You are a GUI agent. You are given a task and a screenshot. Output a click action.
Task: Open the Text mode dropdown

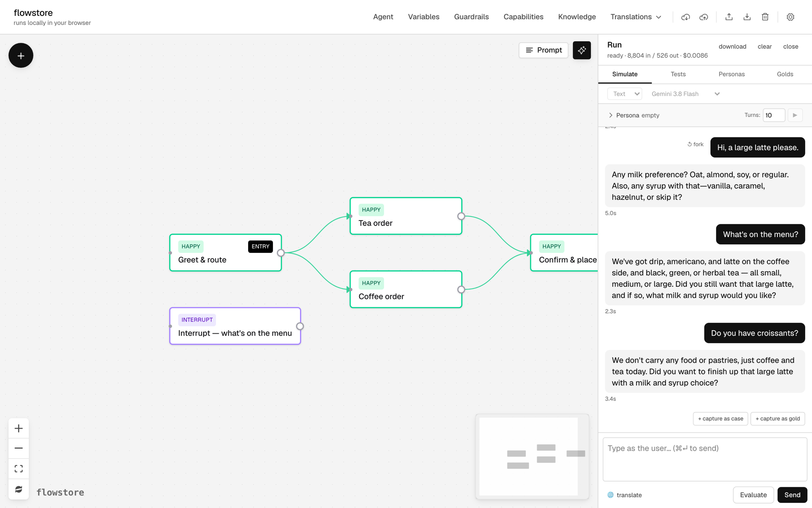624,94
